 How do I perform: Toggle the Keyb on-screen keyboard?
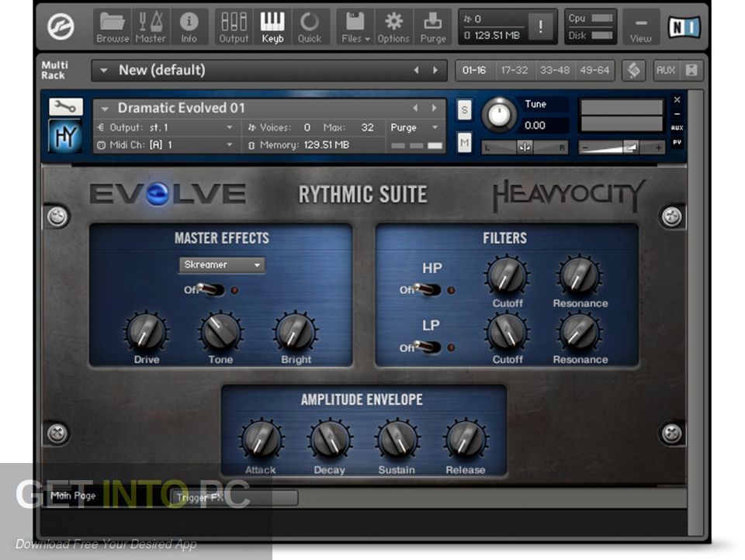[272, 27]
